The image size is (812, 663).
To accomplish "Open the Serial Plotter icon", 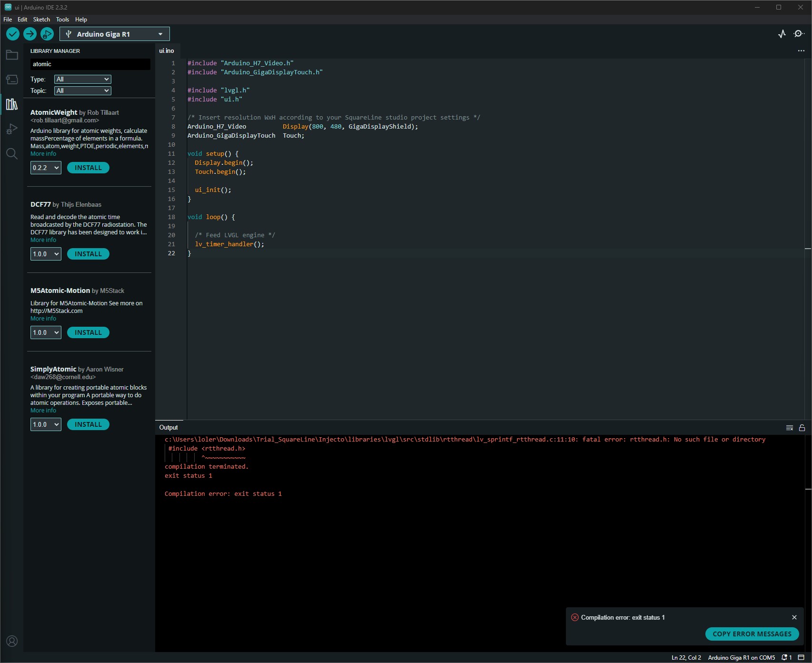I will pos(782,34).
